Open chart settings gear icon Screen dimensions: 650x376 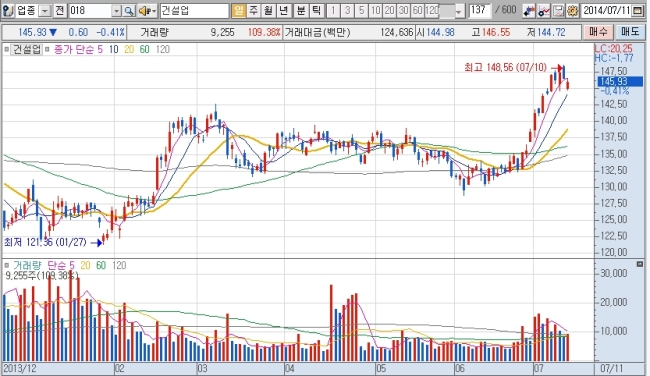click(x=572, y=11)
